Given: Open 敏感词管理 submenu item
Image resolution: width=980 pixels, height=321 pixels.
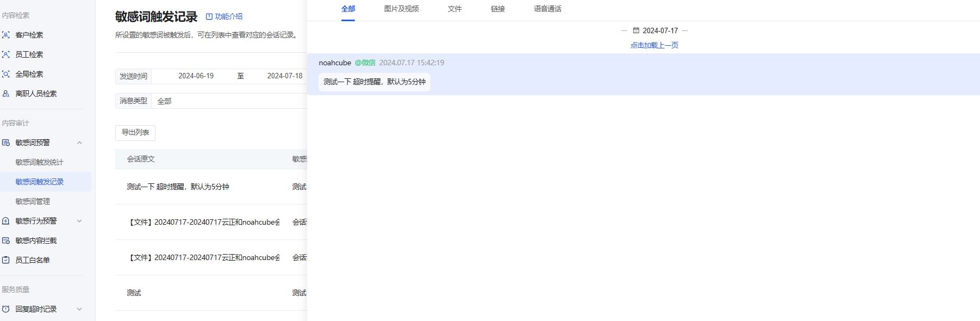Looking at the screenshot, I should click(33, 201).
